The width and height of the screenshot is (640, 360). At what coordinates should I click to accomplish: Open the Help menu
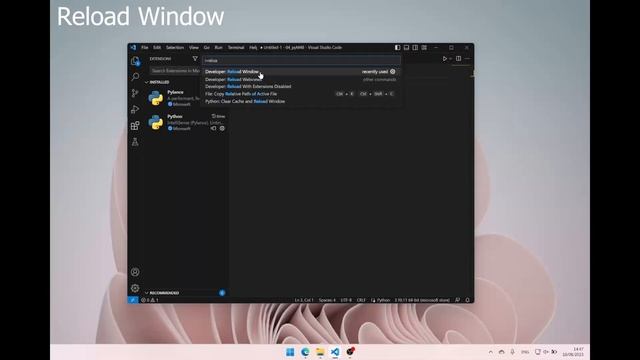[253, 47]
